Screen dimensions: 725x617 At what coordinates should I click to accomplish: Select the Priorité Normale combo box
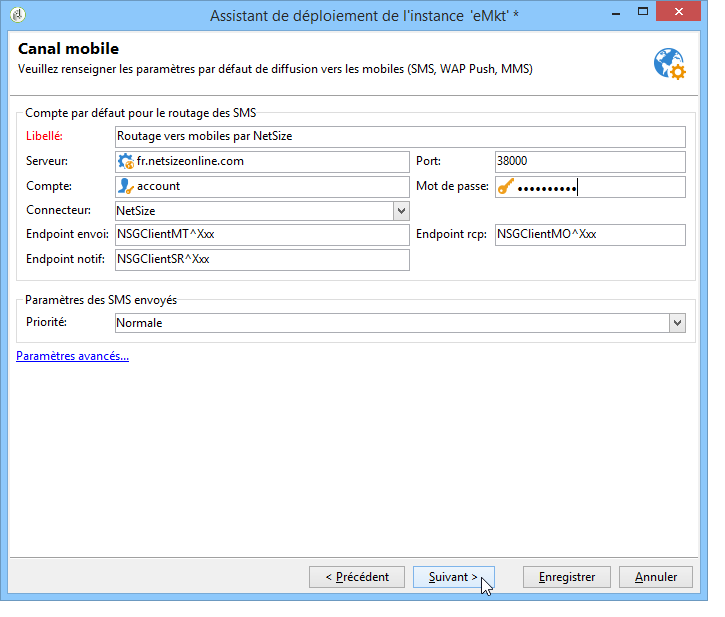click(x=400, y=323)
